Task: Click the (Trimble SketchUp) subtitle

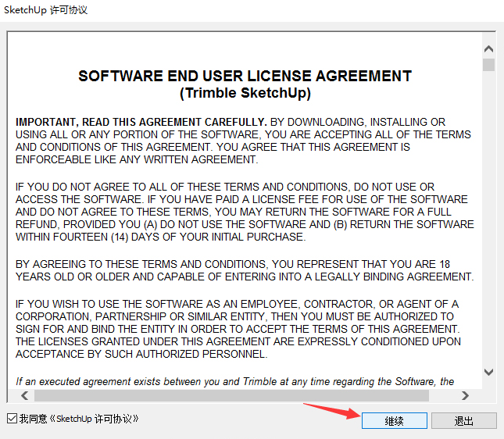Action: 245,93
